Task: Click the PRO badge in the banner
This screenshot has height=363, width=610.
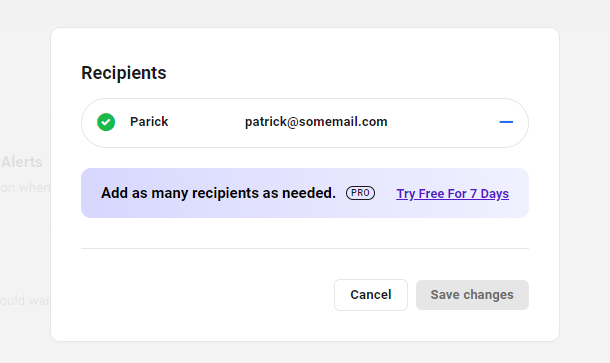Action: (x=360, y=193)
